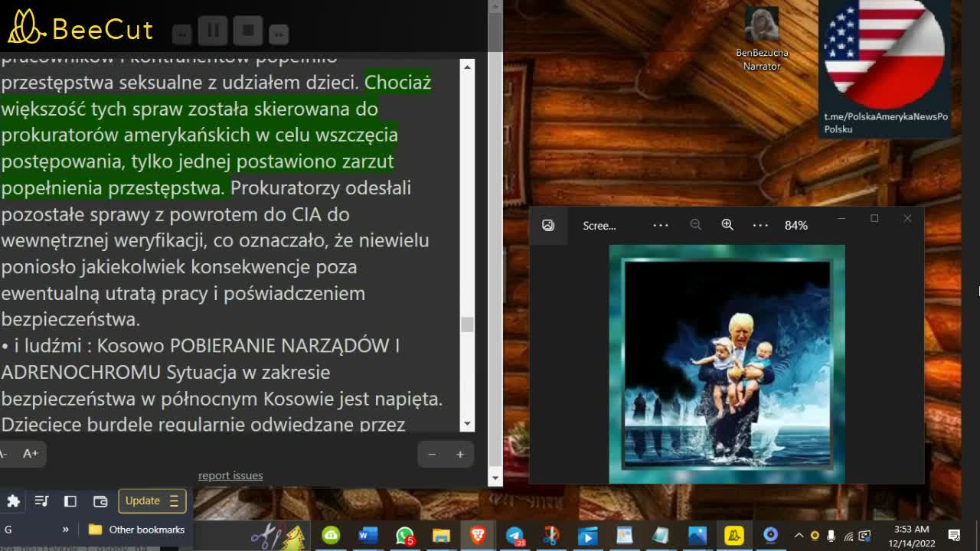This screenshot has width=980, height=551.
Task: Zoom out in the Photos window
Action: pos(695,224)
